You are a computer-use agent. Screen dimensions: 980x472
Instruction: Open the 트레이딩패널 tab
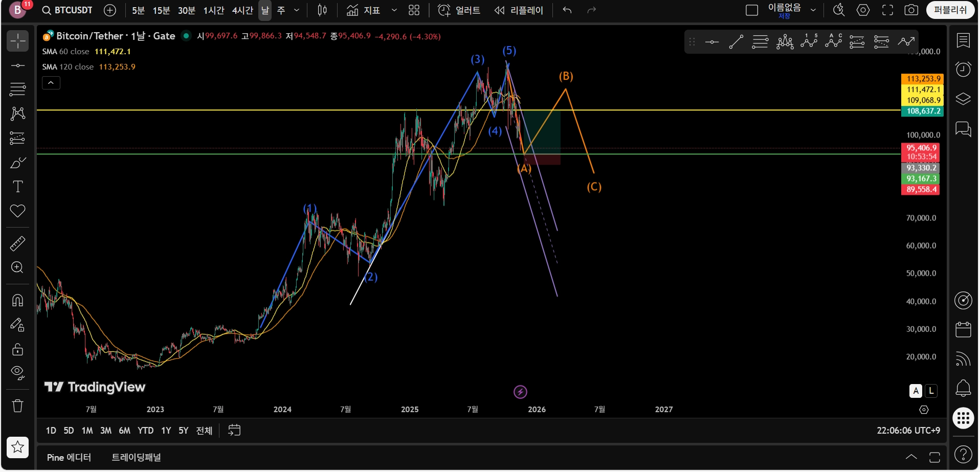(x=136, y=457)
